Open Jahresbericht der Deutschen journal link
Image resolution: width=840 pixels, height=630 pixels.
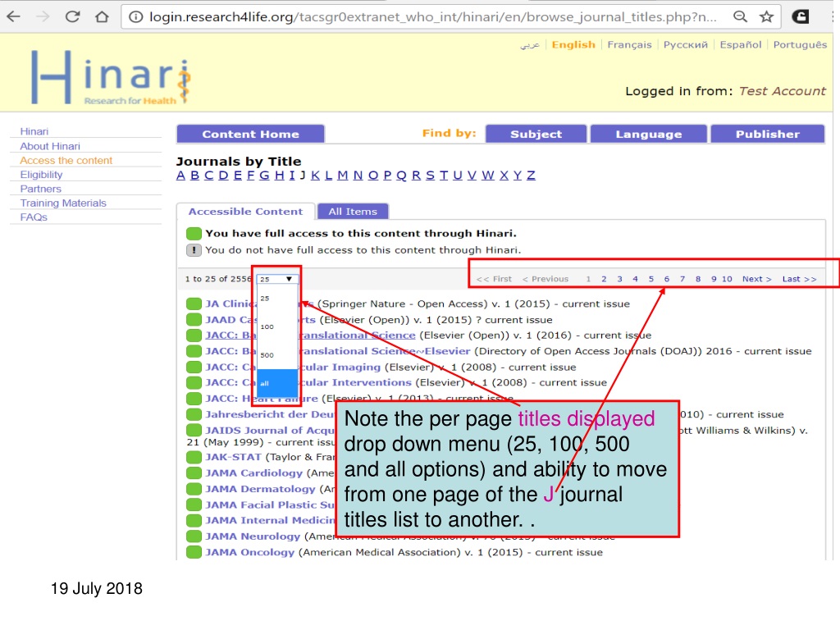click(x=270, y=414)
